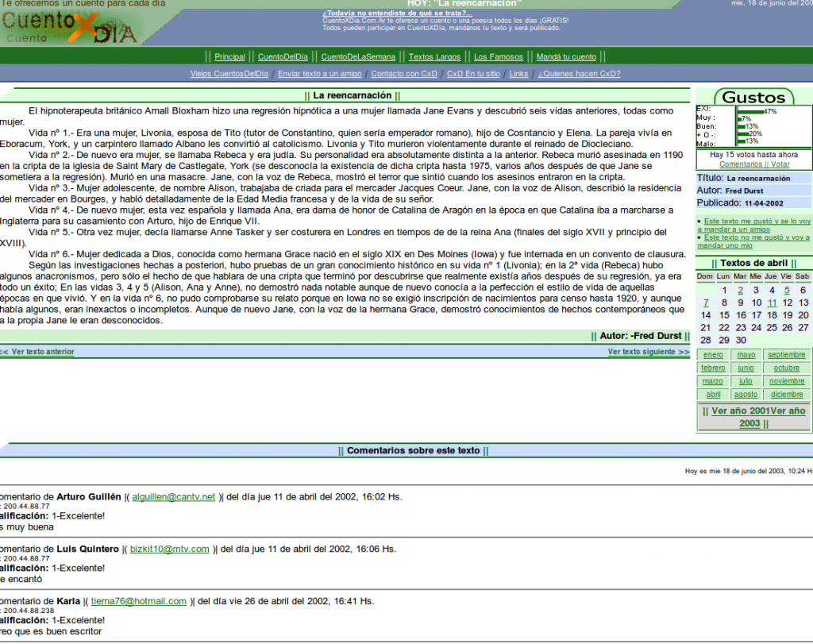
Task: Go to CuentoDelDia section
Action: [x=283, y=56]
